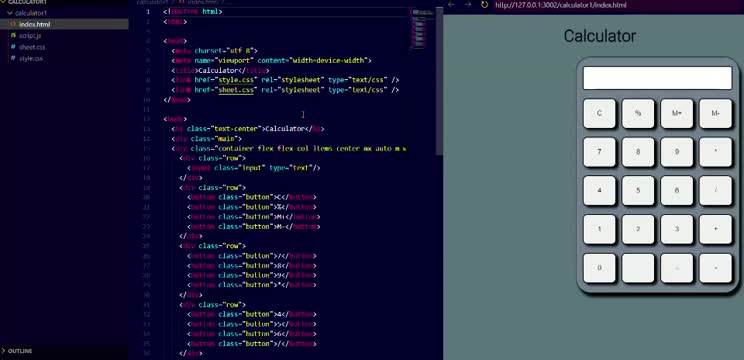Image resolution: width=744 pixels, height=360 pixels.
Task: Click the minus - calculator button in last row
Action: 716,268
